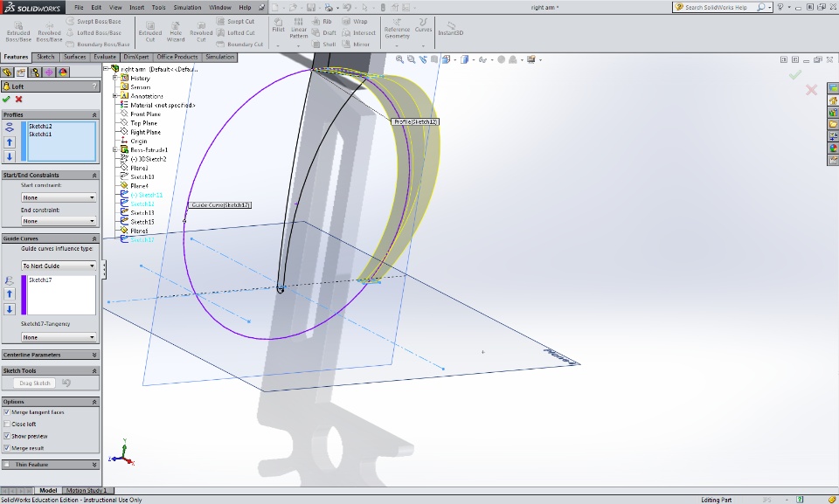Switch to the Motion Study 1 tab
The height and width of the screenshot is (504, 839).
point(87,490)
